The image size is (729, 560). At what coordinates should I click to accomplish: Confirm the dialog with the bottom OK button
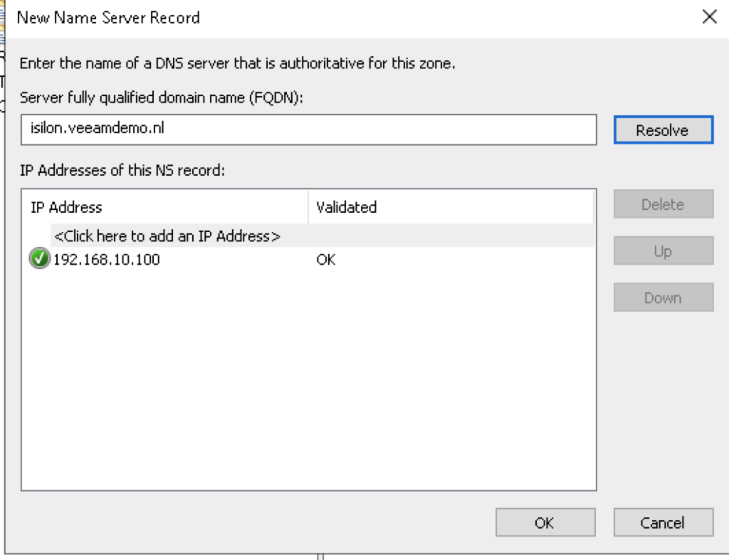pyautogui.click(x=545, y=522)
